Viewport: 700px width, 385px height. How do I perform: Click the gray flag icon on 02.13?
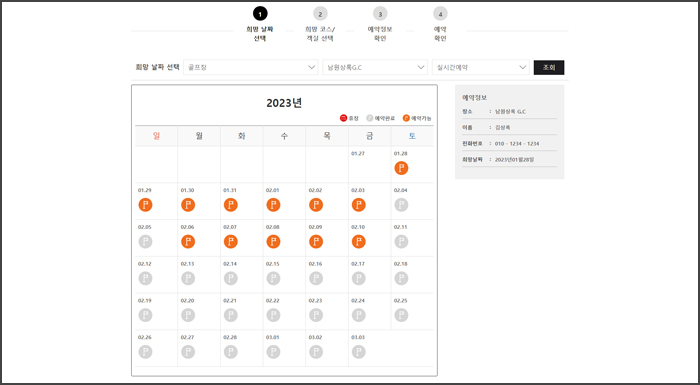pos(188,278)
